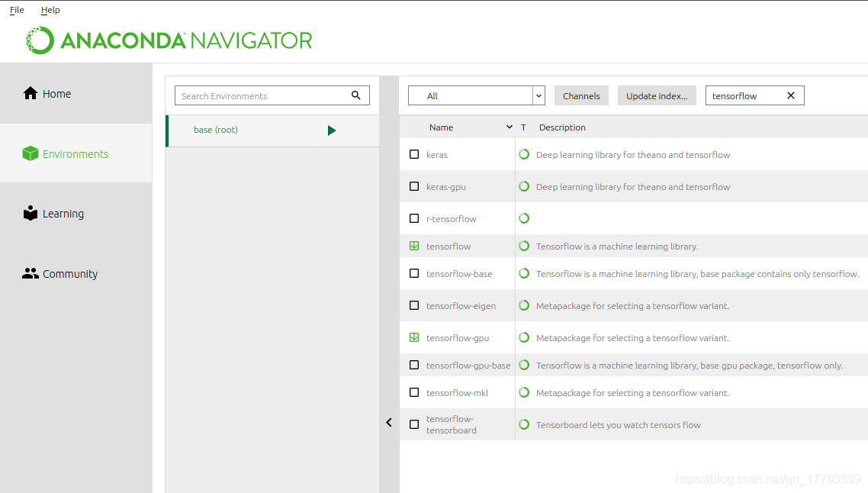Click the r-tensorflow package type icon
868x493 pixels.
[524, 218]
